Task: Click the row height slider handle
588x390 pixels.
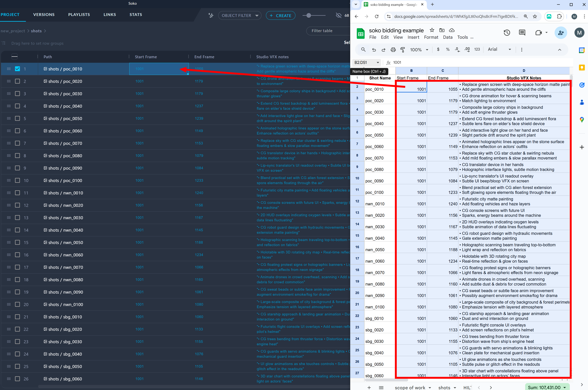Action: point(309,15)
